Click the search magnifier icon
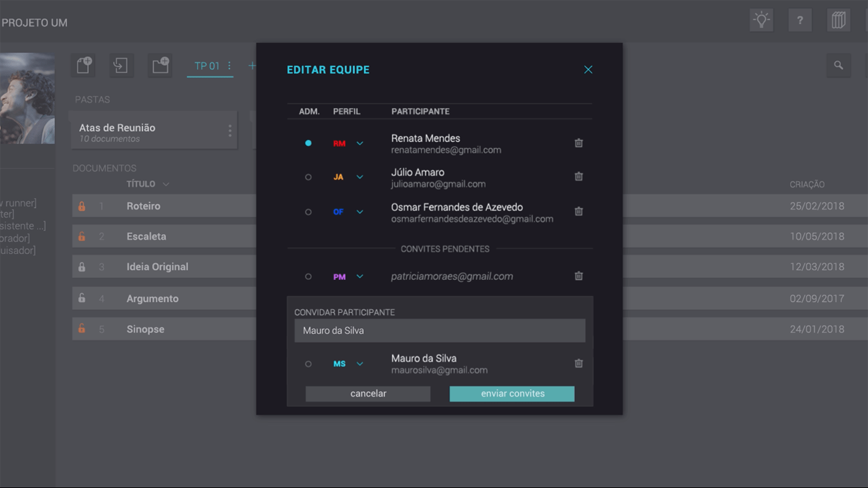868x488 pixels. 838,66
